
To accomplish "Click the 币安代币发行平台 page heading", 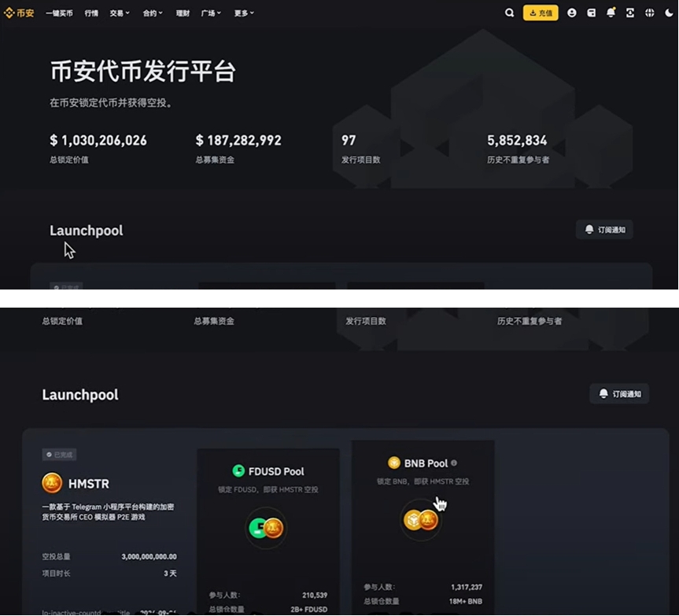I will pyautogui.click(x=143, y=72).
